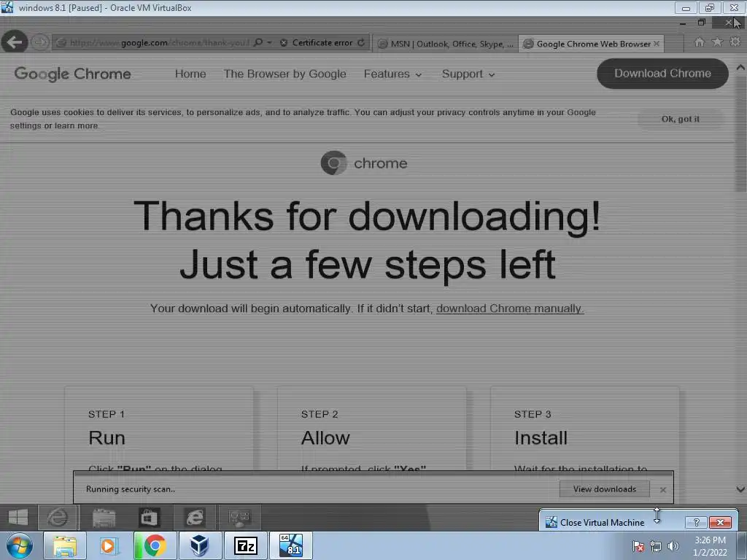Open File Explorer in guest taskbar
The width and height of the screenshot is (747, 560).
pyautogui.click(x=104, y=517)
